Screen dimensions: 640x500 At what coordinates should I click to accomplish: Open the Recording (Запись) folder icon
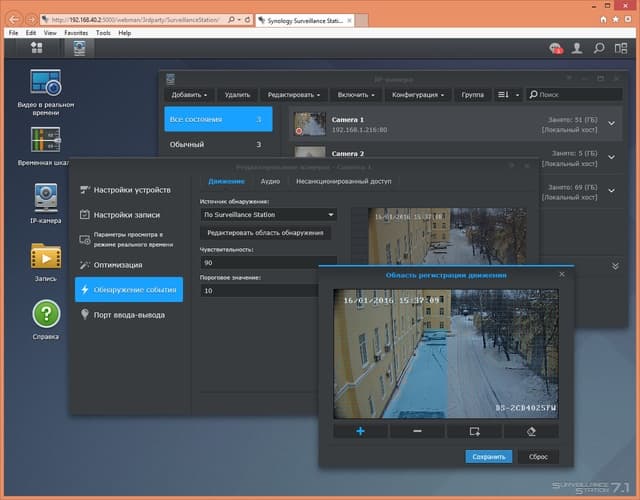pos(46,256)
